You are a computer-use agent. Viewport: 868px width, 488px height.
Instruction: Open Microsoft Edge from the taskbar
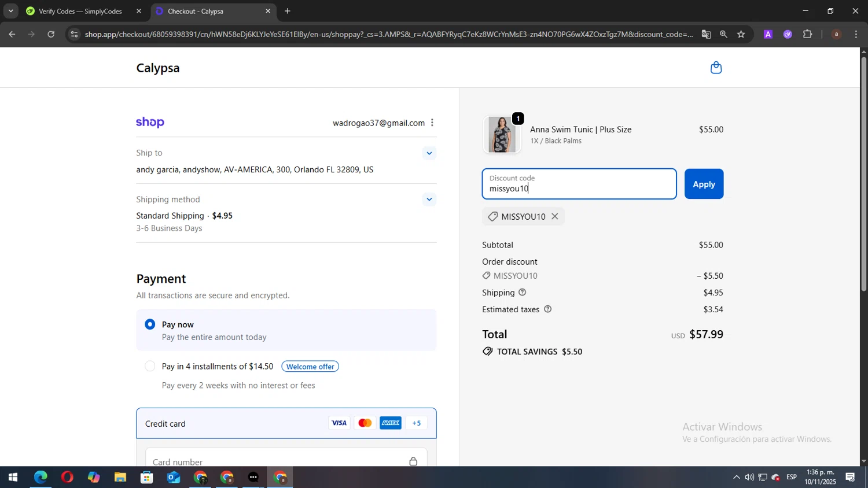pyautogui.click(x=41, y=478)
